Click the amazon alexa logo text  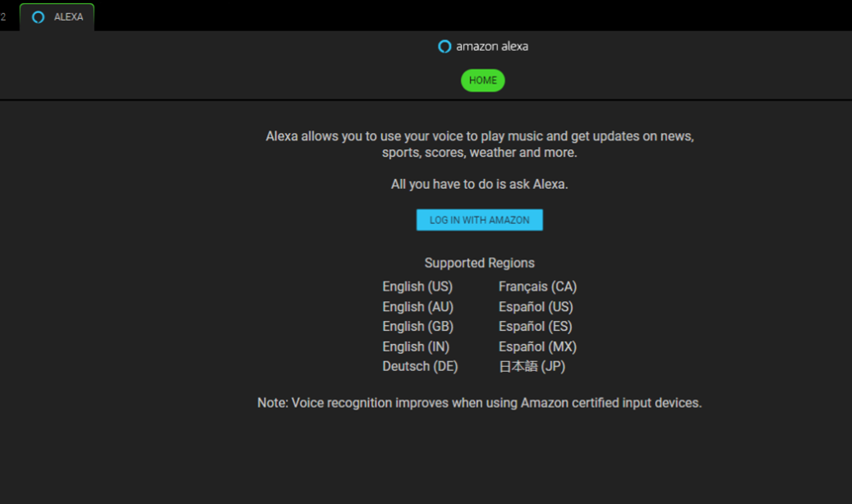coord(491,47)
